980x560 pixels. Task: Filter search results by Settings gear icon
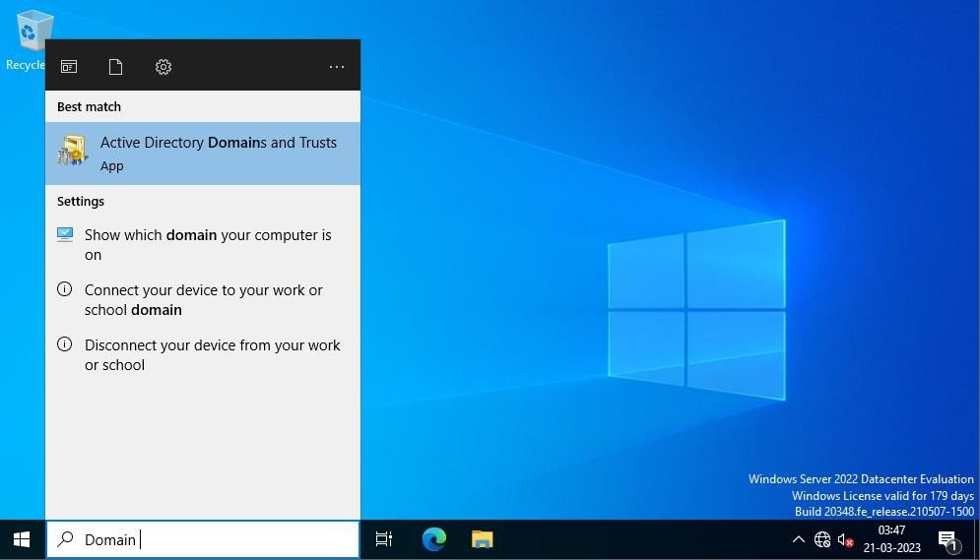click(x=163, y=66)
